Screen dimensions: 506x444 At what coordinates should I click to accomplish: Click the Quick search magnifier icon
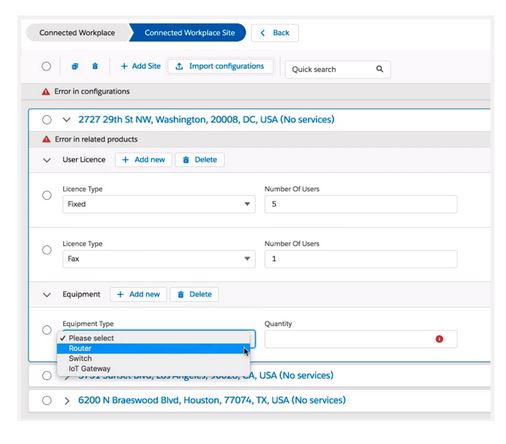[379, 69]
